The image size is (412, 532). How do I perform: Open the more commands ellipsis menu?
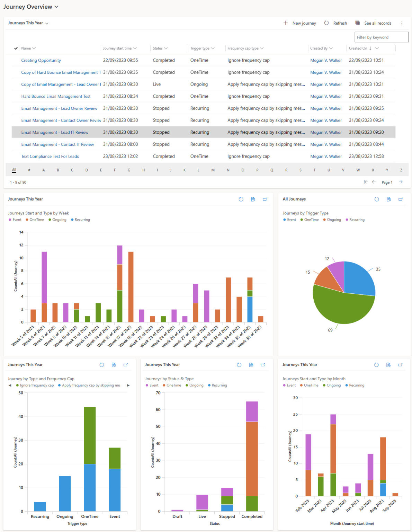(402, 23)
